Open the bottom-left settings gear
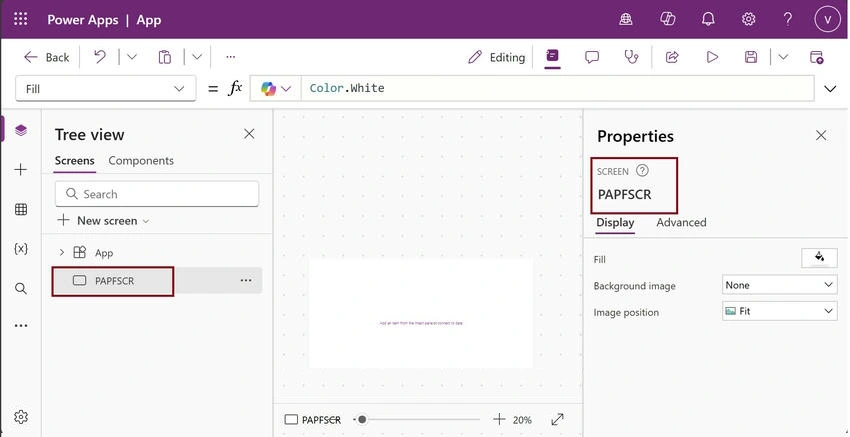This screenshot has width=850, height=437. pyautogui.click(x=21, y=417)
